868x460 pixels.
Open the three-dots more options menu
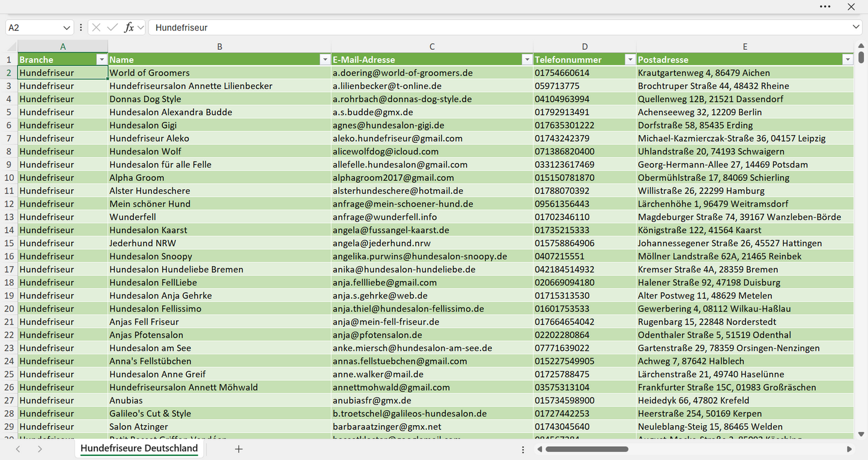coord(825,7)
